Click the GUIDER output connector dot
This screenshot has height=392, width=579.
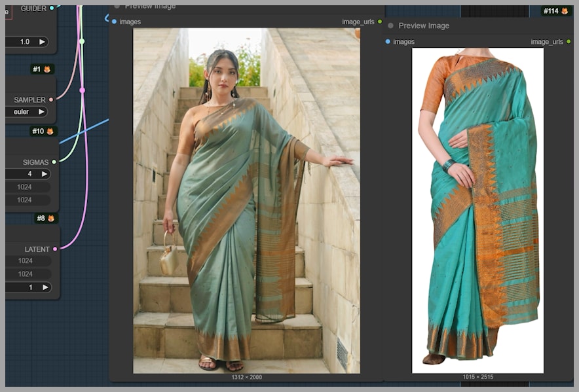pos(52,9)
